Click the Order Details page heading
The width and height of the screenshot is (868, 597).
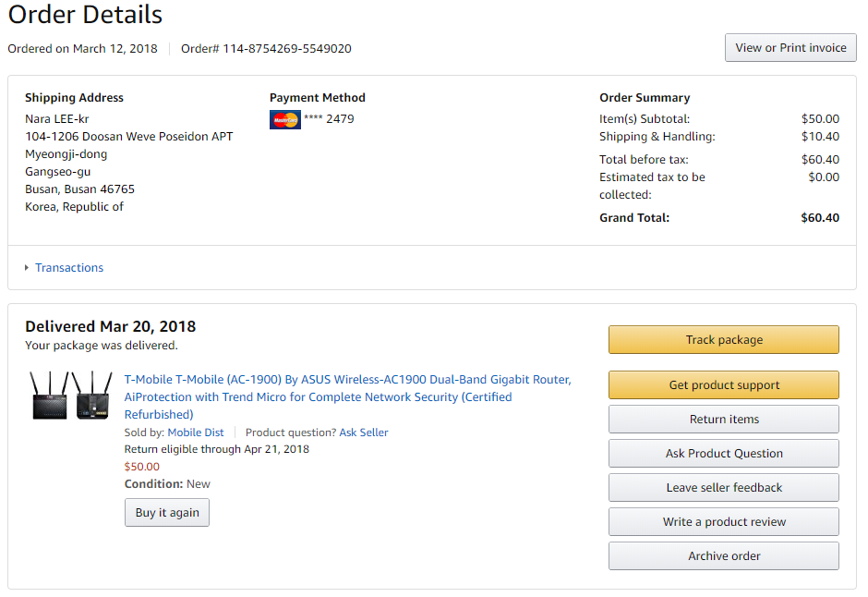coord(85,15)
